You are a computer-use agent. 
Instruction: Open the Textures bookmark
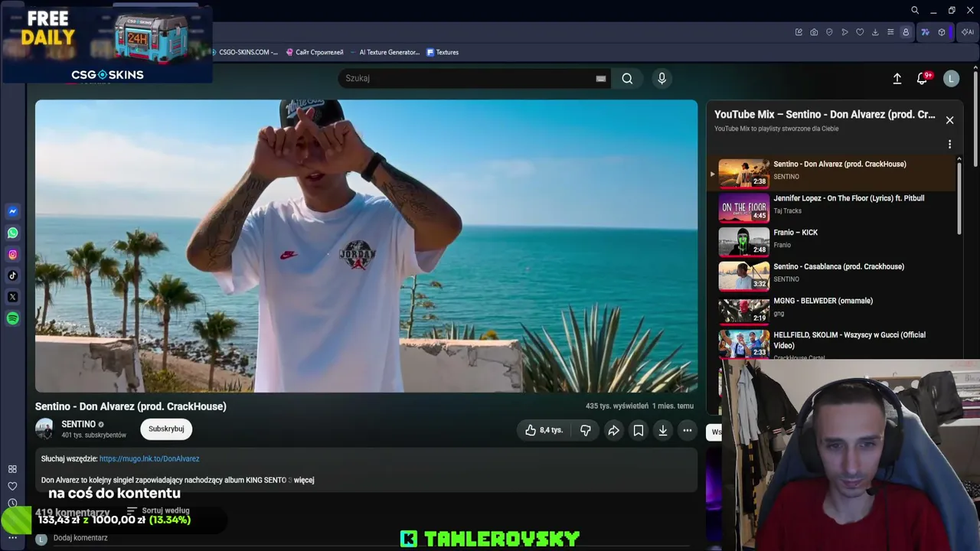point(443,52)
